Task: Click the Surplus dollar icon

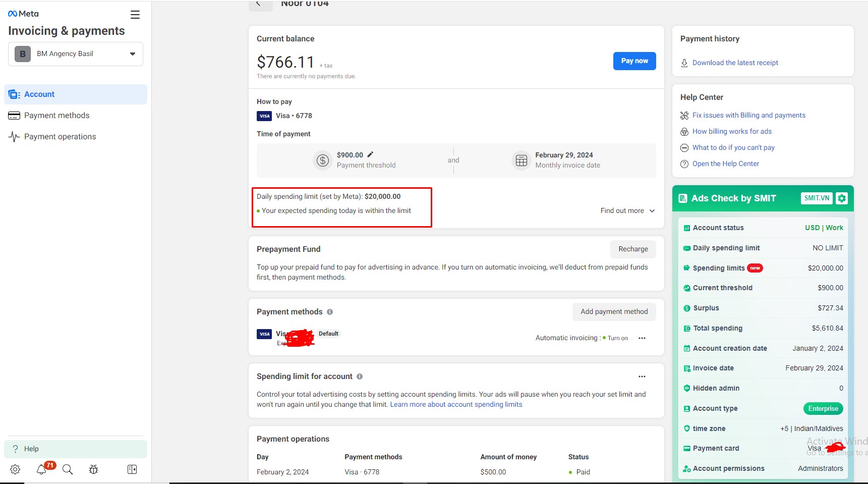Action: point(686,308)
